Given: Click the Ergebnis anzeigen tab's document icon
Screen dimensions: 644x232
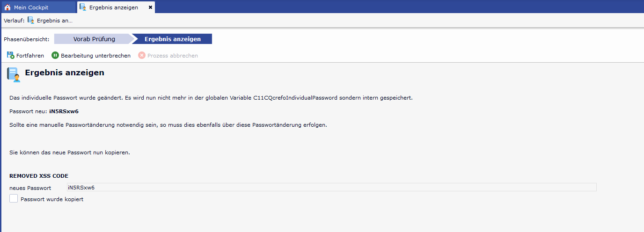Looking at the screenshot, I should pyautogui.click(x=83, y=7).
